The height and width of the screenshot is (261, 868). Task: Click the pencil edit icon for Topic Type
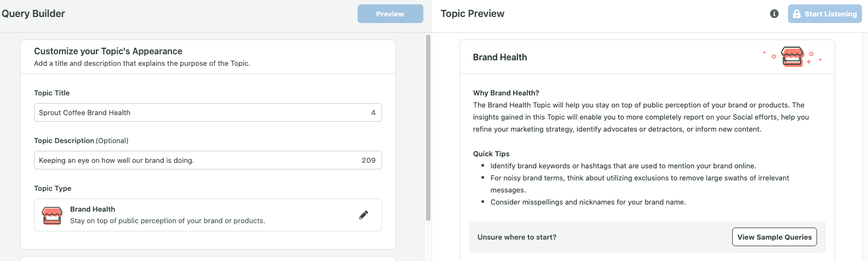tap(364, 215)
